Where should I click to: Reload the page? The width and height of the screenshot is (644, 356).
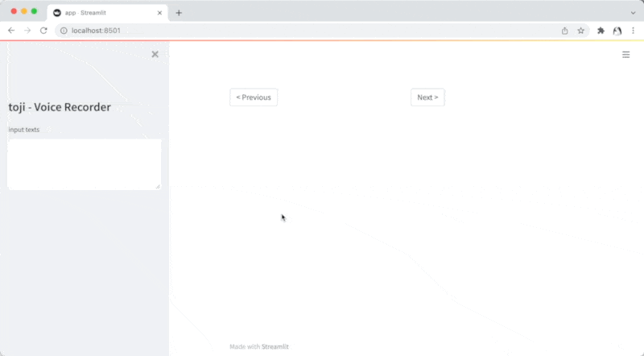(43, 31)
